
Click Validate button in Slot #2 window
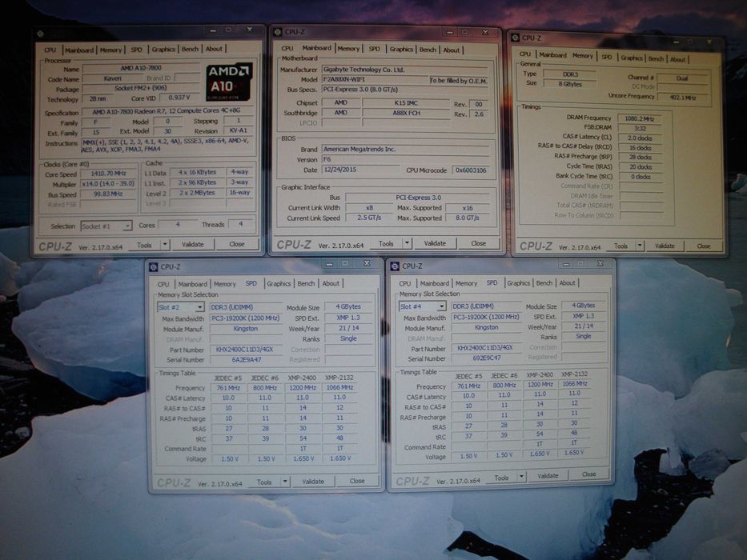pos(313,482)
